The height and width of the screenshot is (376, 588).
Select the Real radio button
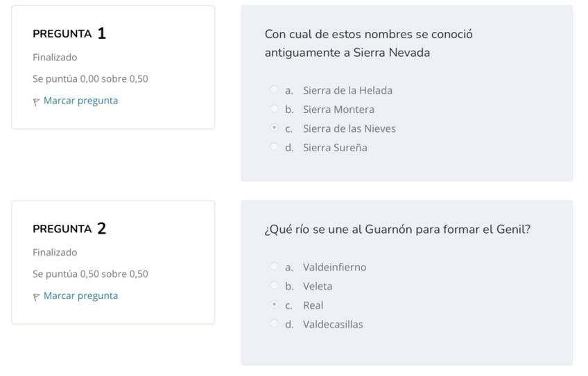coord(274,305)
